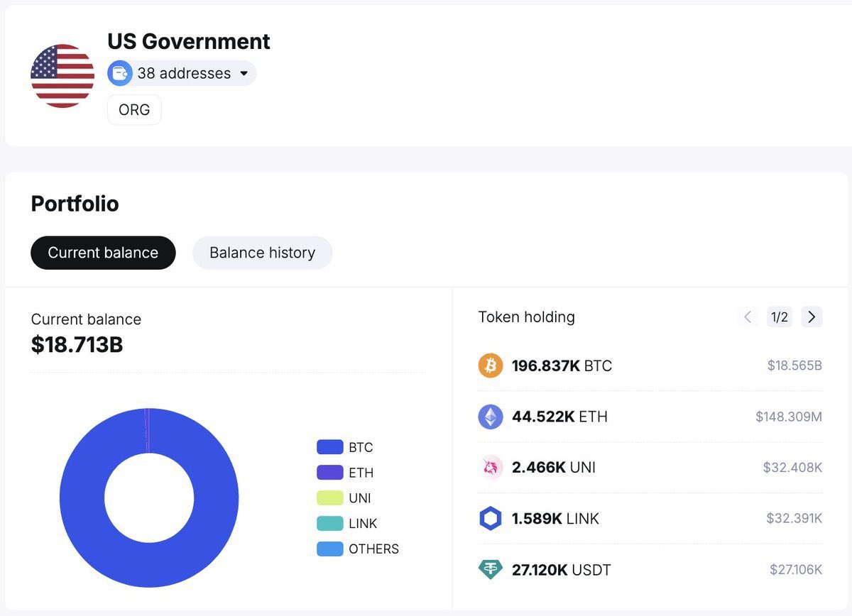The height and width of the screenshot is (616, 852).
Task: Select the Chainlink hexagon icon
Action: (x=491, y=519)
